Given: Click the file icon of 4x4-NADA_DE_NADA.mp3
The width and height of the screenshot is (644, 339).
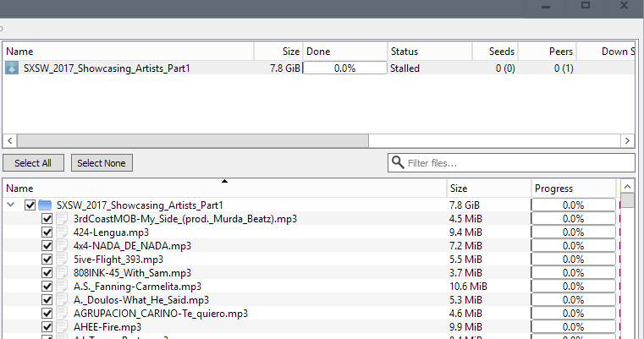Looking at the screenshot, I should tap(62, 246).
